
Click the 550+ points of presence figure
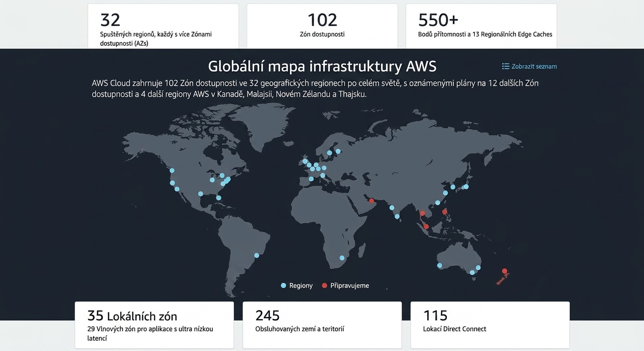438,20
